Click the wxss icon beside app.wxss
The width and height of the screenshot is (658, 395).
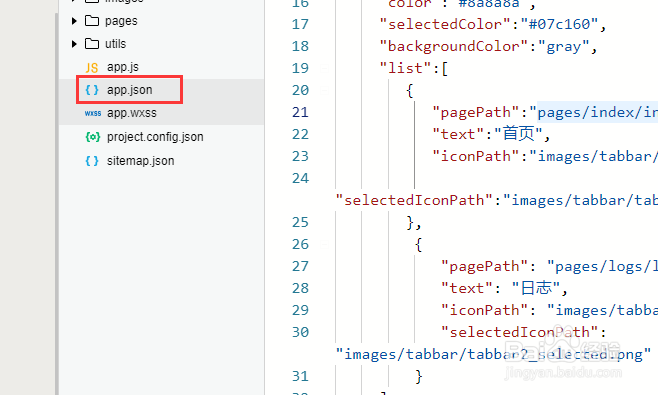coord(93,113)
